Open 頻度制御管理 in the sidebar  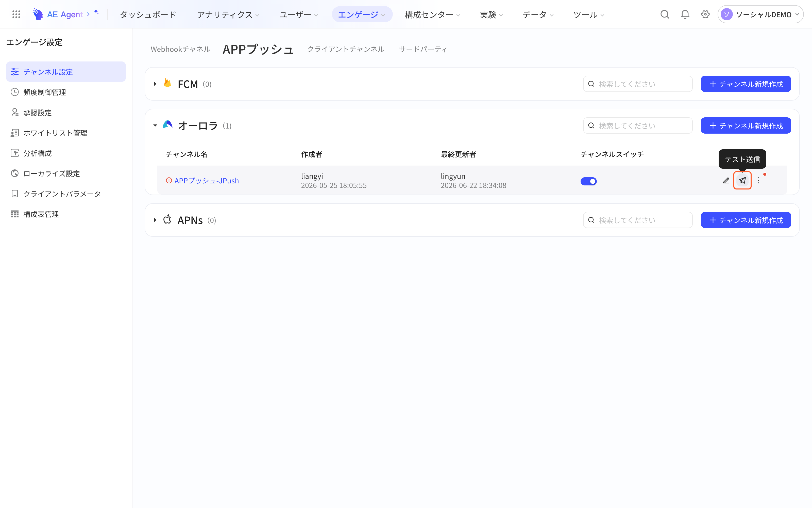pyautogui.click(x=66, y=92)
